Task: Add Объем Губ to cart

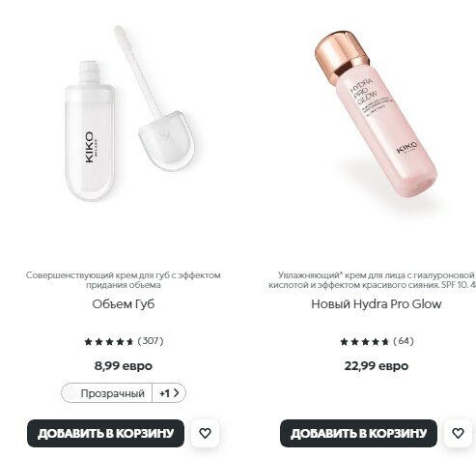Action: pos(105,433)
